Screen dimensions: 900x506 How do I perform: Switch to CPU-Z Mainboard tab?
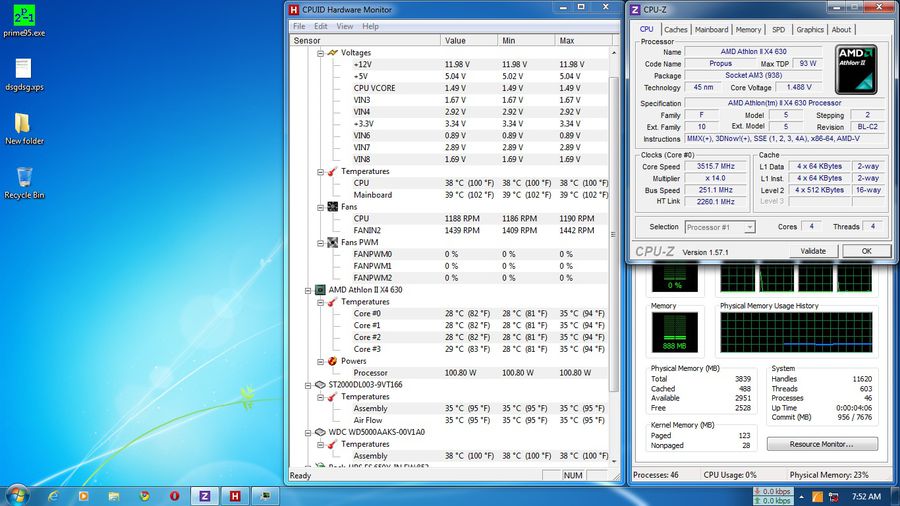pos(711,30)
